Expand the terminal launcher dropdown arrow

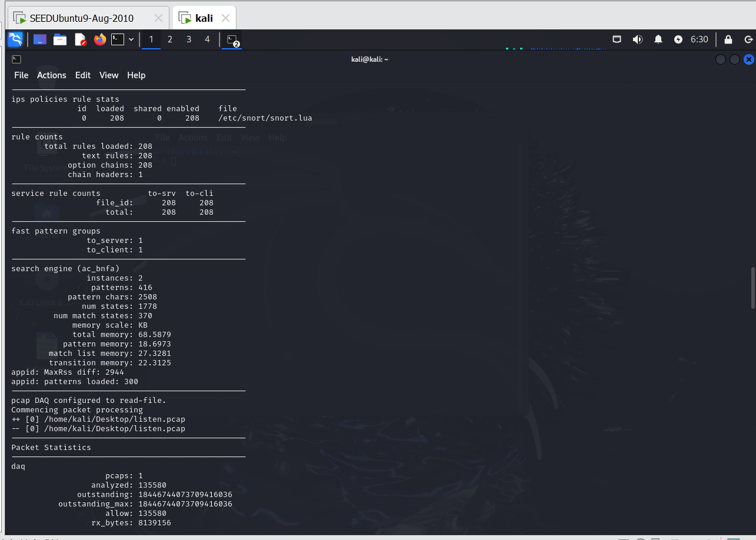[x=131, y=39]
